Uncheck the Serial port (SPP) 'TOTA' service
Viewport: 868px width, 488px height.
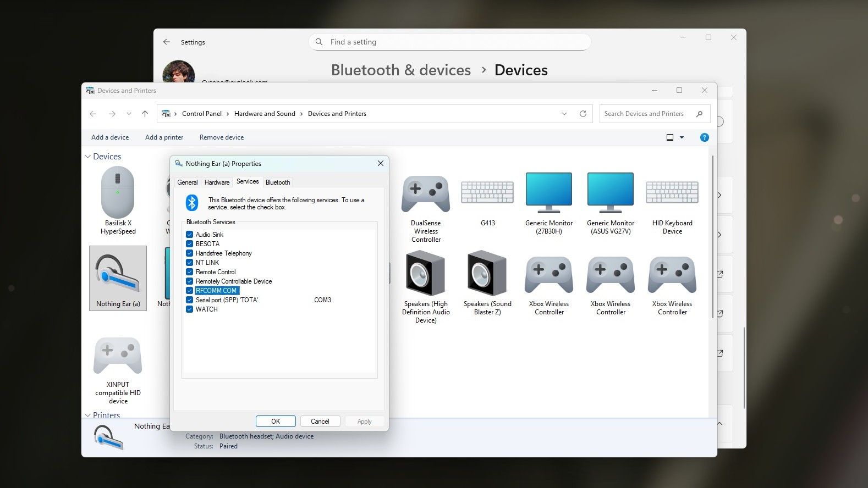[189, 300]
